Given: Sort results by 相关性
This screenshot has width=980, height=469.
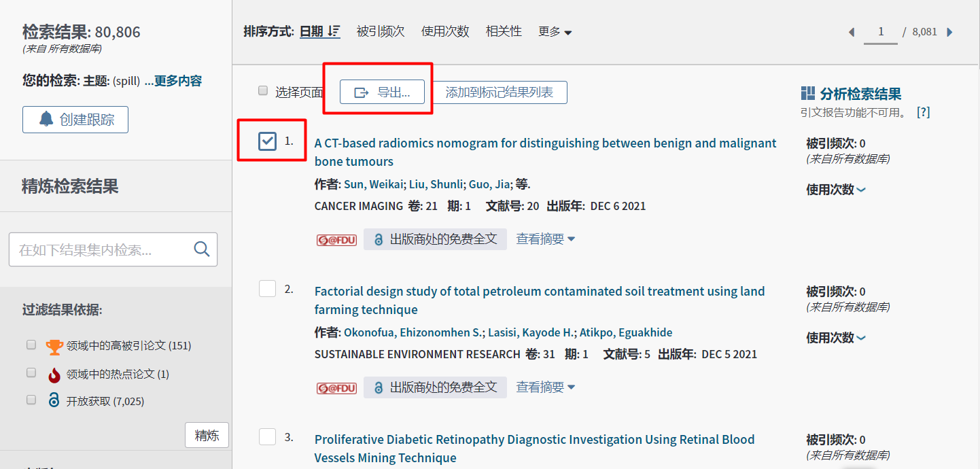Looking at the screenshot, I should [x=504, y=31].
